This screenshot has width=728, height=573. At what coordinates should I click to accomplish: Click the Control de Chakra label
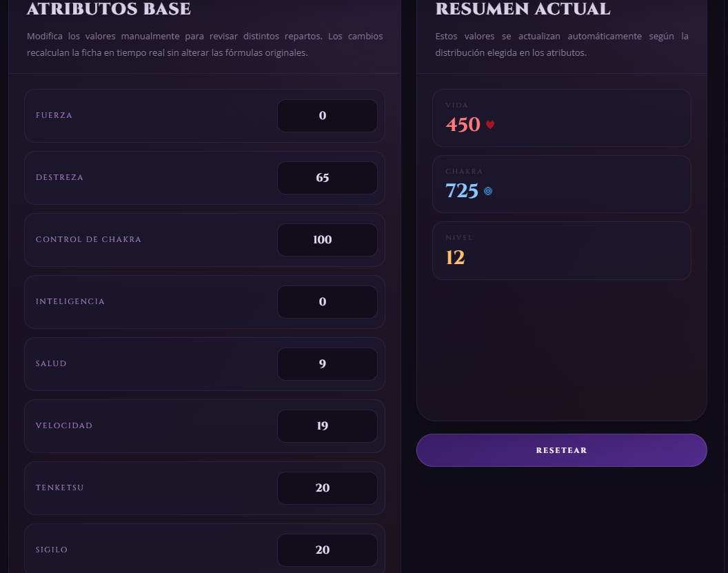[88, 239]
